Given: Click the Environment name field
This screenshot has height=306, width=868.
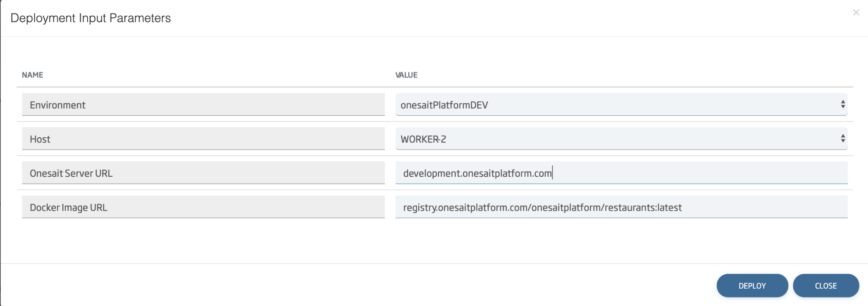Looking at the screenshot, I should point(203,104).
